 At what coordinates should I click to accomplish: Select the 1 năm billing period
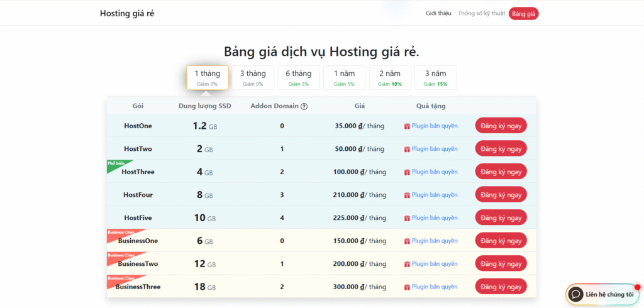pyautogui.click(x=344, y=78)
